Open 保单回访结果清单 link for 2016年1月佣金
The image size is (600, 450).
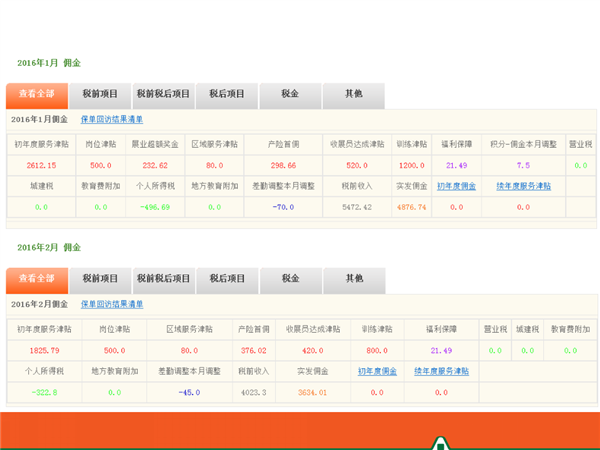(112, 120)
